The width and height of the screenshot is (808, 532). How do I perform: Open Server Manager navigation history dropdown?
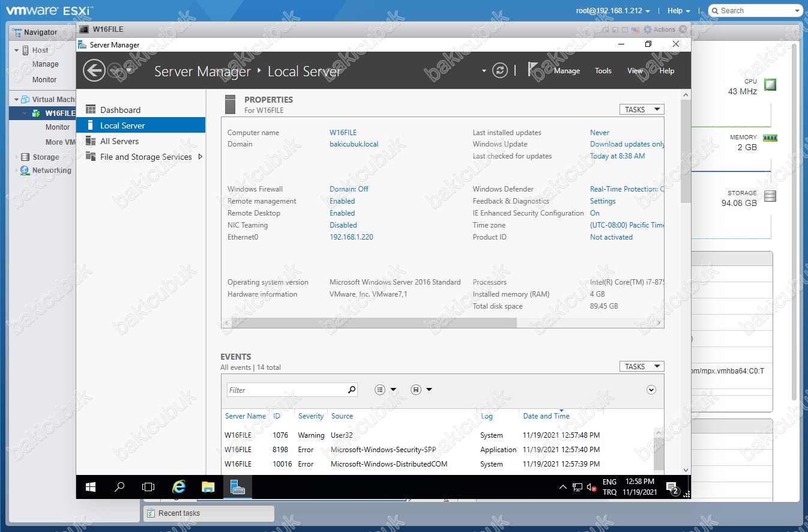pyautogui.click(x=129, y=71)
